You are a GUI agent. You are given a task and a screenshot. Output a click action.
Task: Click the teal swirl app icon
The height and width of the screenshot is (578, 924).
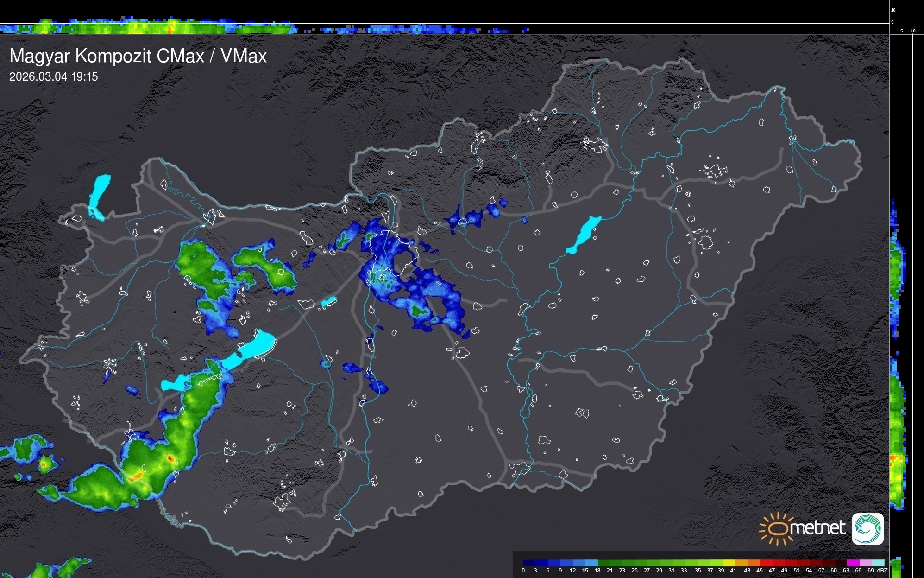click(867, 528)
